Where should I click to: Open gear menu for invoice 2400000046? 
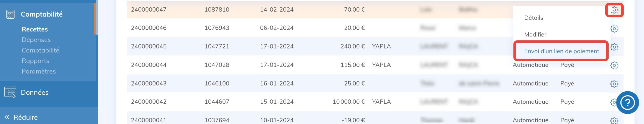[614, 29]
